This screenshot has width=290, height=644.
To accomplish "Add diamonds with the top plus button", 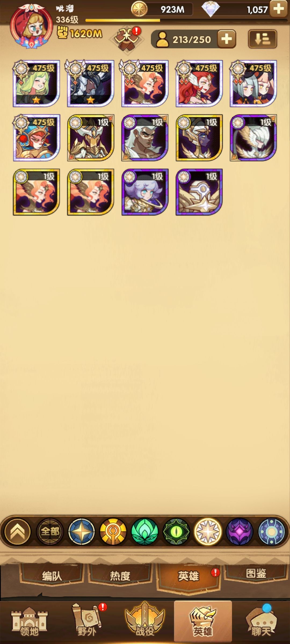I will click(279, 9).
